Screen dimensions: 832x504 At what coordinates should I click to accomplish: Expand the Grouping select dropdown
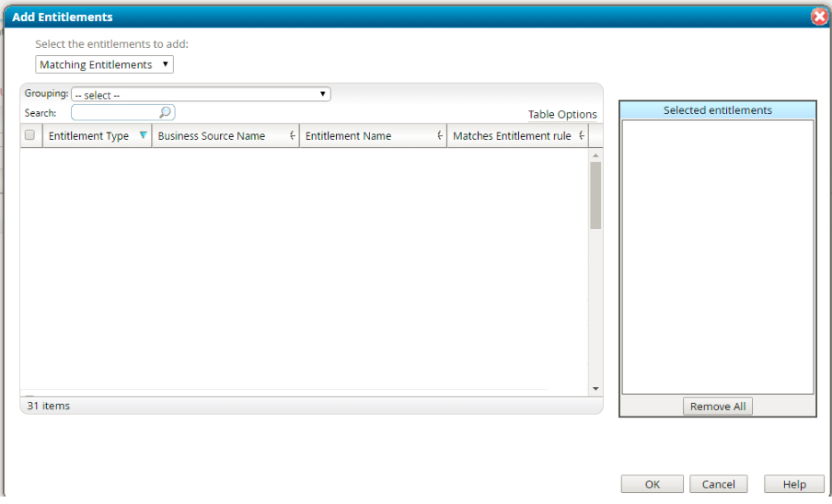click(x=200, y=94)
